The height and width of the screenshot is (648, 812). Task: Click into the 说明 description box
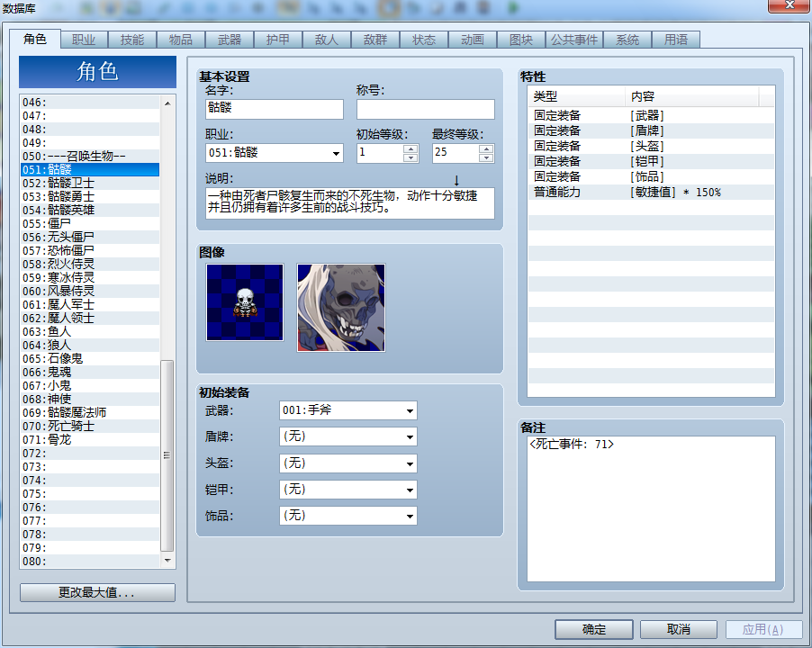(350, 202)
